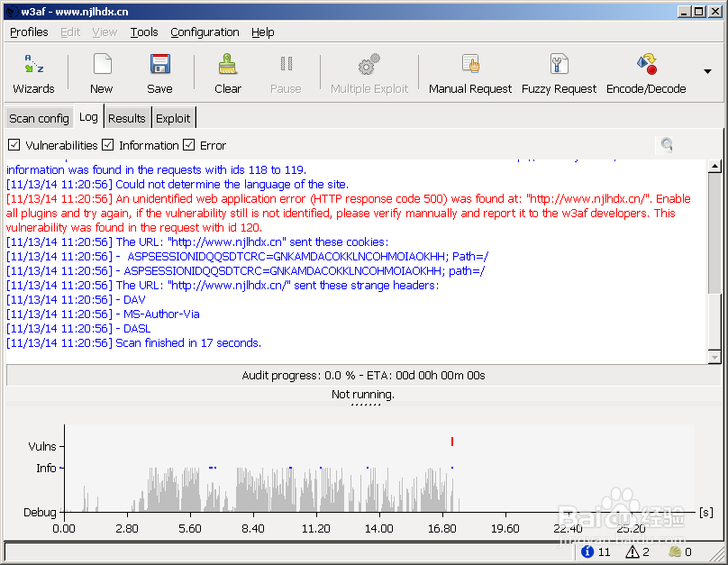Click the w3af title bar application icon
The image size is (728, 565).
[x=12, y=12]
